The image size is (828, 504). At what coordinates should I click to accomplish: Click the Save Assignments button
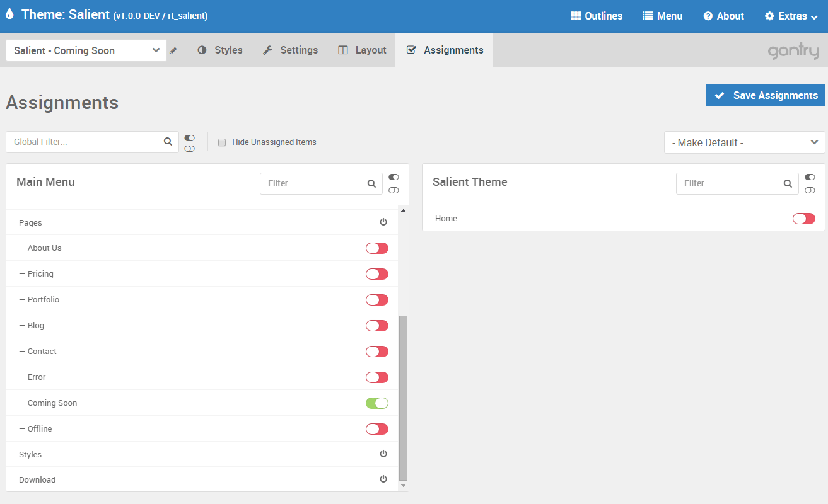766,95
